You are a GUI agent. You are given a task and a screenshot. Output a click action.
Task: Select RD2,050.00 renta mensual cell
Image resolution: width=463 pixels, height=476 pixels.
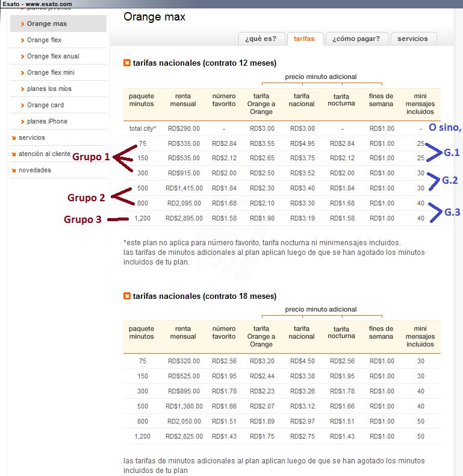(x=184, y=421)
